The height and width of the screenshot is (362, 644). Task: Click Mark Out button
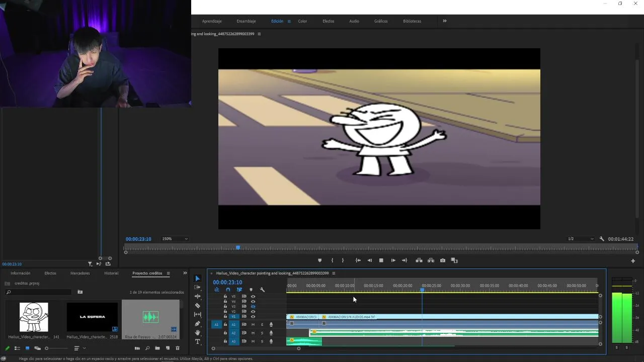[x=343, y=260]
